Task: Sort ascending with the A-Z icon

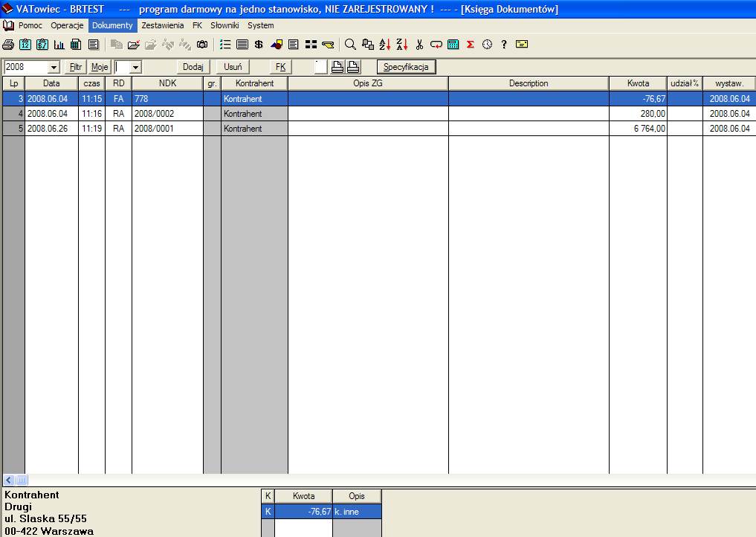Action: [x=384, y=45]
